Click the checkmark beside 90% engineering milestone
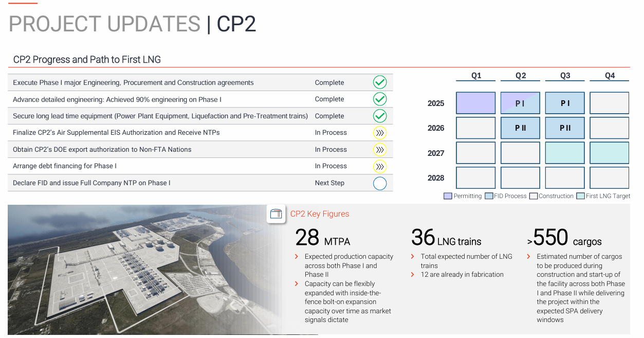 (380, 99)
